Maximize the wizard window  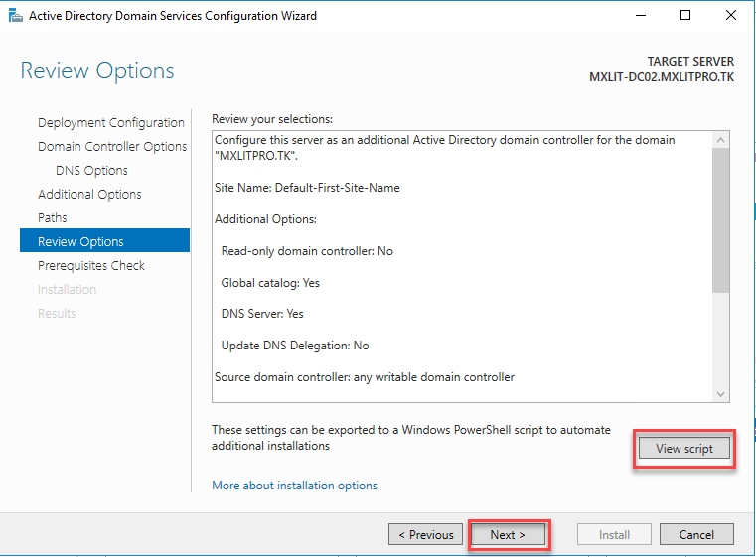click(x=685, y=16)
